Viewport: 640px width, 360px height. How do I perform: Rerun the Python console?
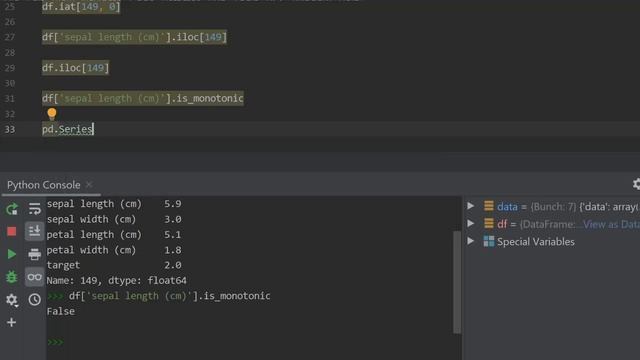tap(12, 209)
